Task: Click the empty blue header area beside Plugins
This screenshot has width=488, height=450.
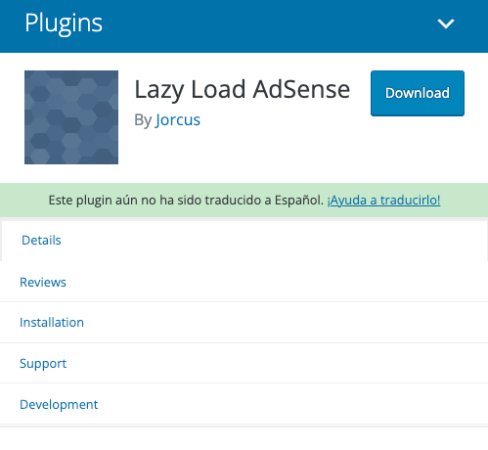Action: point(267,25)
